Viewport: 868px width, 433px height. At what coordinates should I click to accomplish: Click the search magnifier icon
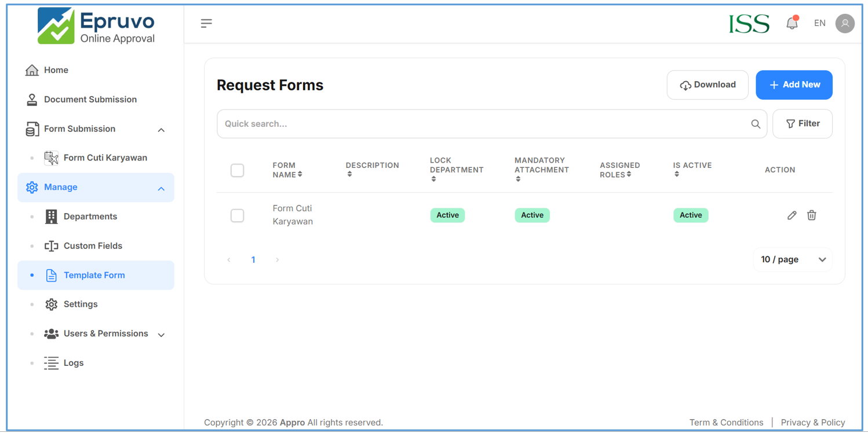point(755,124)
